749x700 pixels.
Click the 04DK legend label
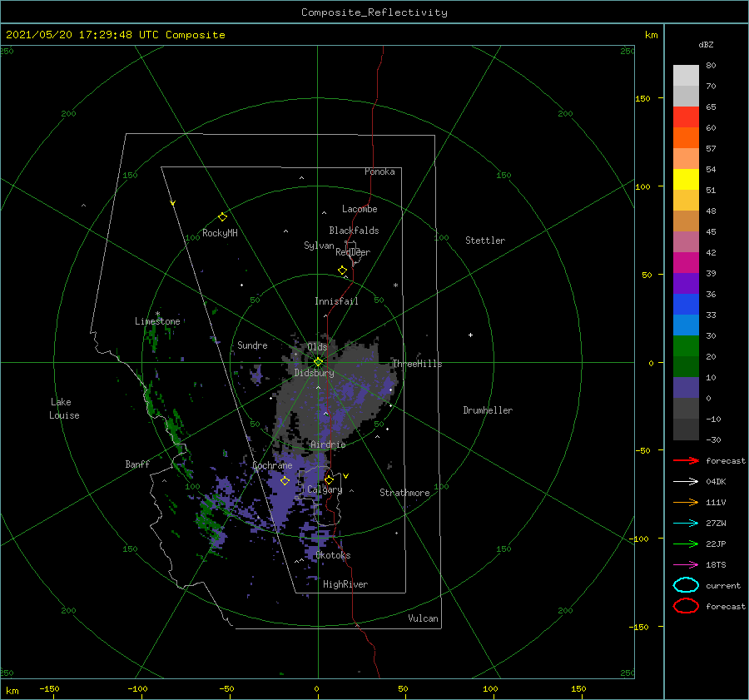coord(716,482)
